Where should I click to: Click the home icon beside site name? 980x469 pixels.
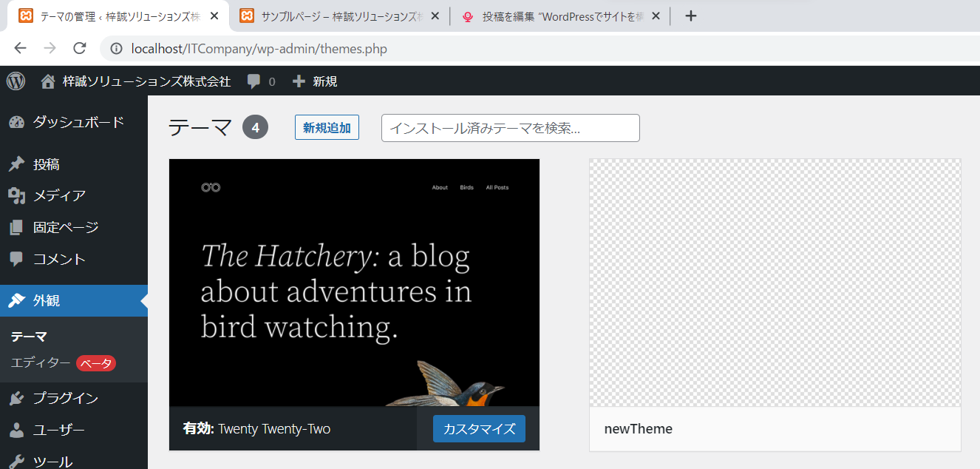coord(48,81)
